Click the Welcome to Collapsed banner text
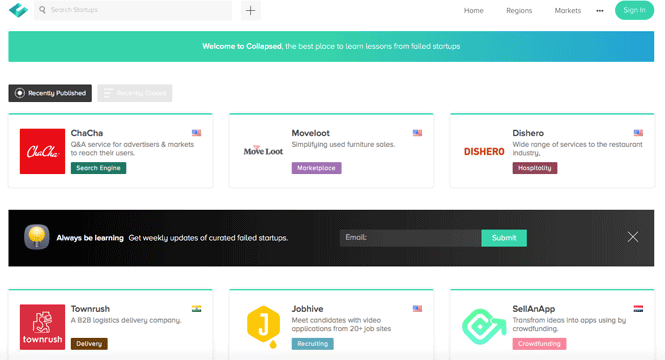The image size is (665, 360). [x=331, y=46]
